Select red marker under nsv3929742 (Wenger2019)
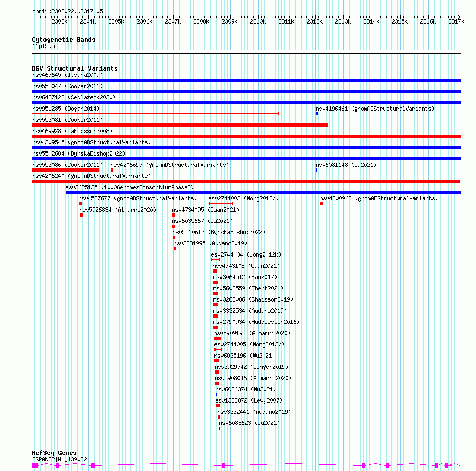This screenshot has width=476, height=471. [x=217, y=372]
